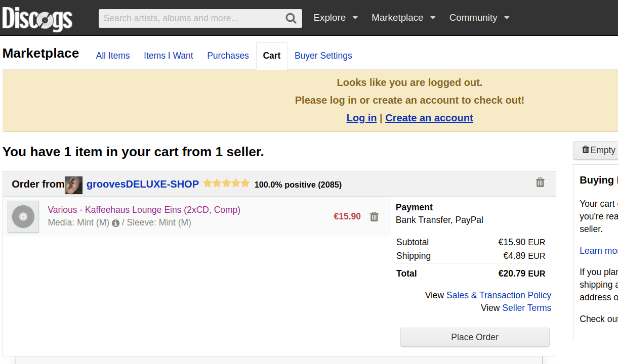Follow the Log in link

pos(361,118)
